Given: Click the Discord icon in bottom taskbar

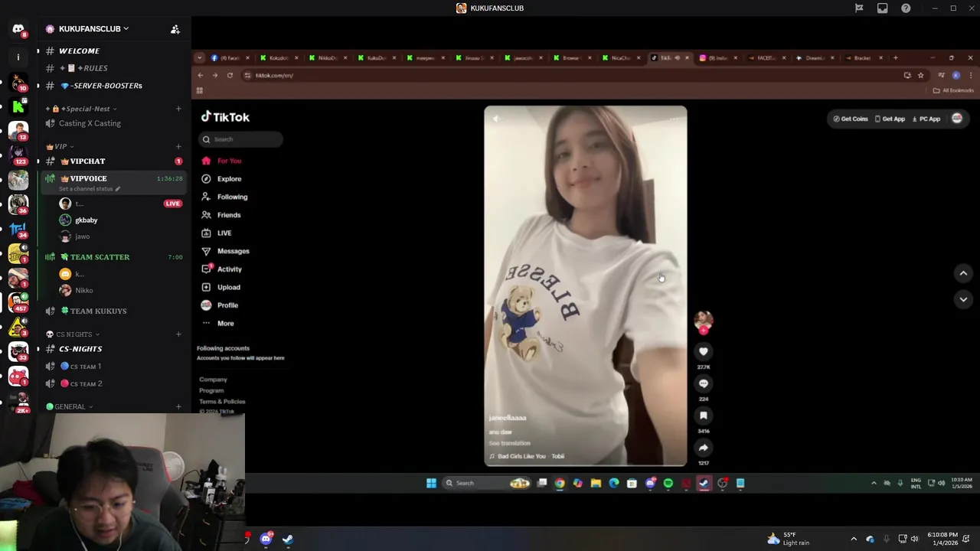Looking at the screenshot, I should pos(266,539).
